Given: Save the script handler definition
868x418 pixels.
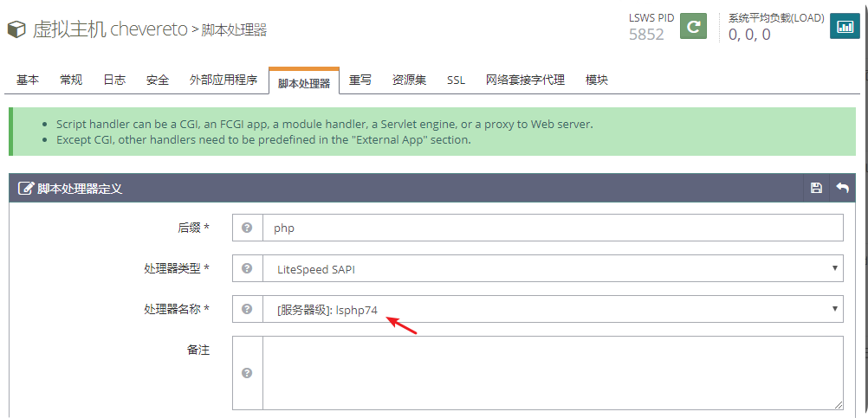Looking at the screenshot, I should click(x=816, y=188).
